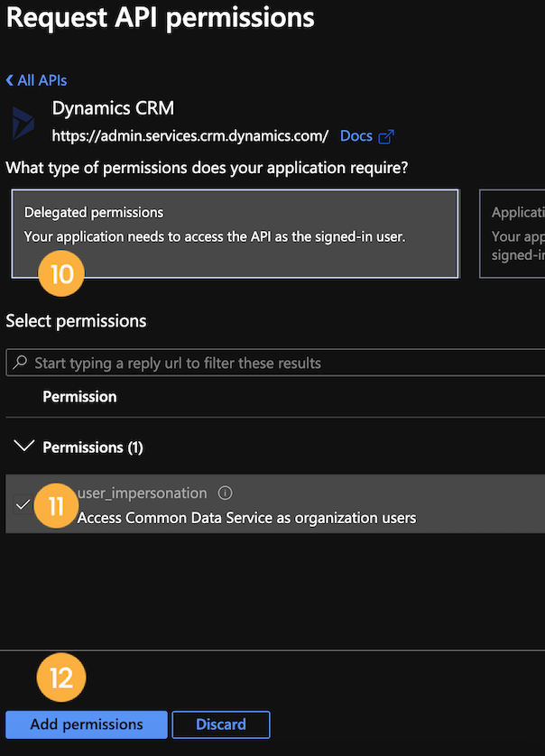The width and height of the screenshot is (545, 756).
Task: Click the external-link icon beside Docs
Action: [386, 135]
